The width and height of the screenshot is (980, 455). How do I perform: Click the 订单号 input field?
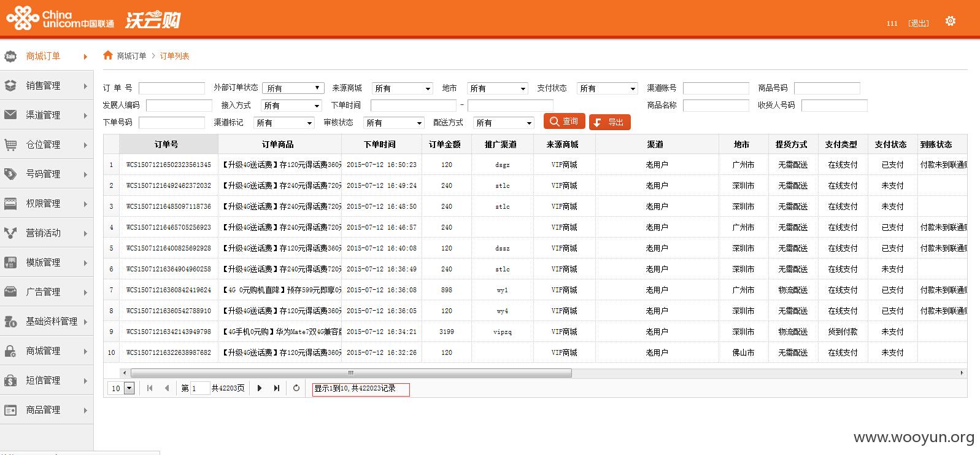coord(172,88)
